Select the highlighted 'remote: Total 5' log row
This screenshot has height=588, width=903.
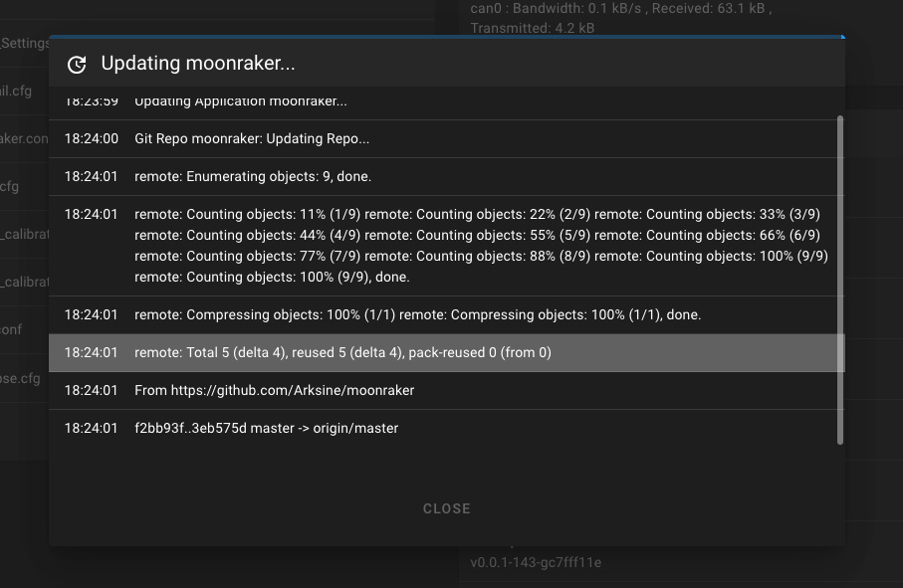coord(343,352)
